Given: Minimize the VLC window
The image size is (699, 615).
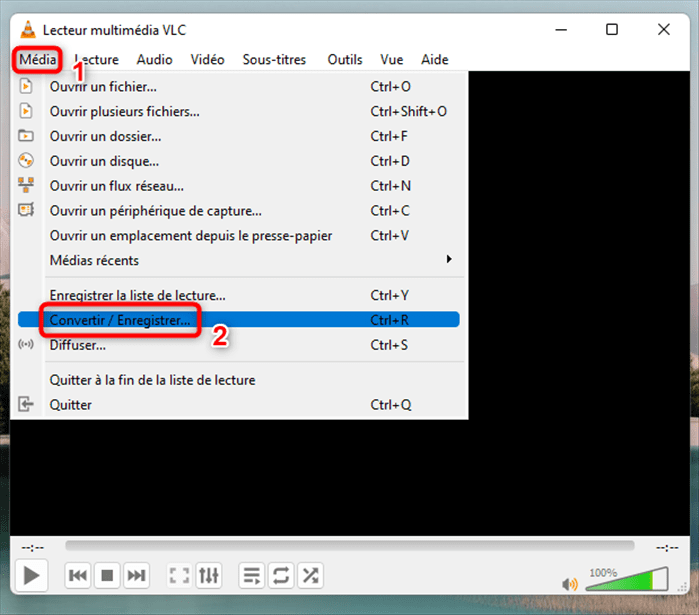Looking at the screenshot, I should (561, 30).
